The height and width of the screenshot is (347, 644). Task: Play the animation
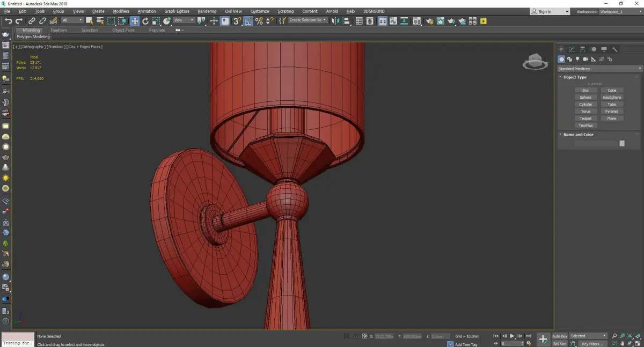click(512, 336)
